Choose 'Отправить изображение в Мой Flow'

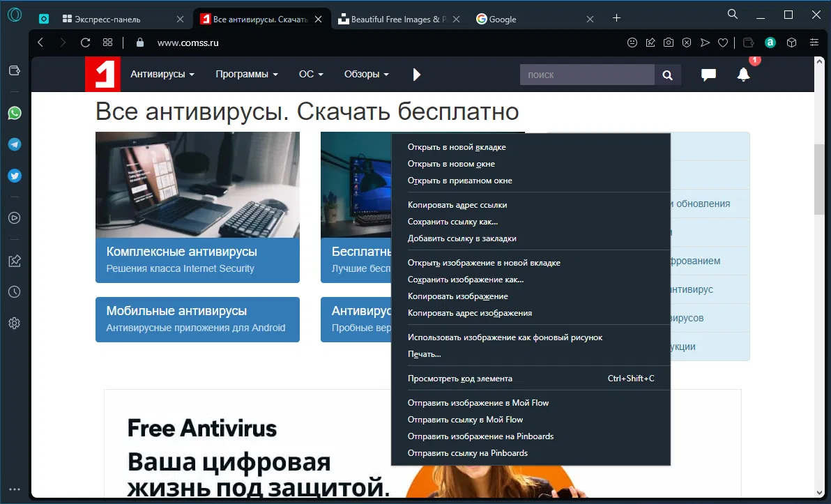tap(531, 403)
